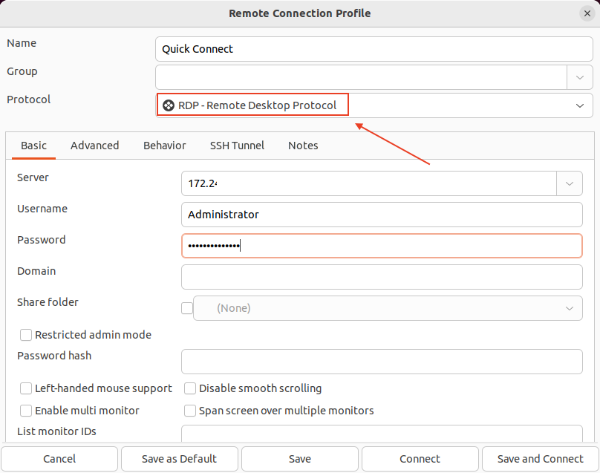Click the List monitor IDs field
This screenshot has width=600, height=473.
coord(382,434)
